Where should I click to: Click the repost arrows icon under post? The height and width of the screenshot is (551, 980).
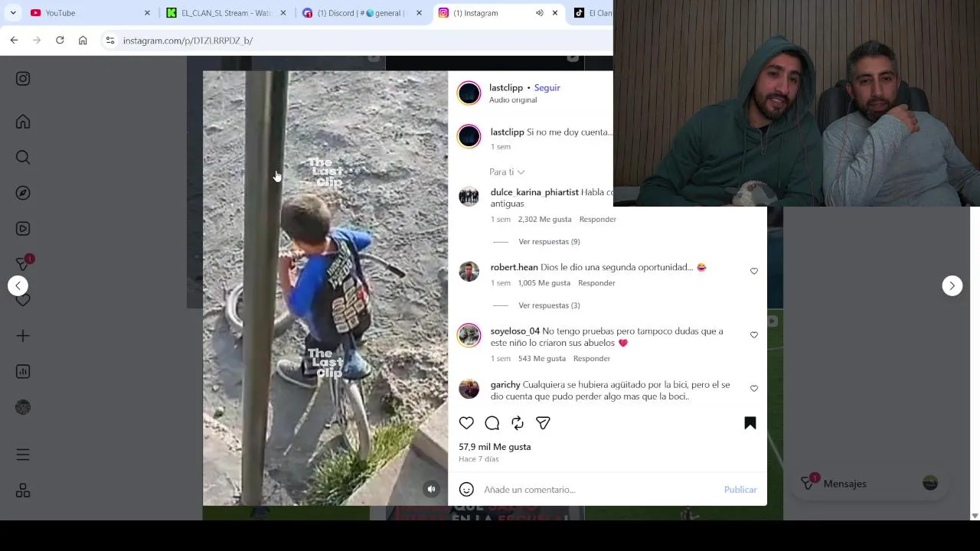[518, 422]
